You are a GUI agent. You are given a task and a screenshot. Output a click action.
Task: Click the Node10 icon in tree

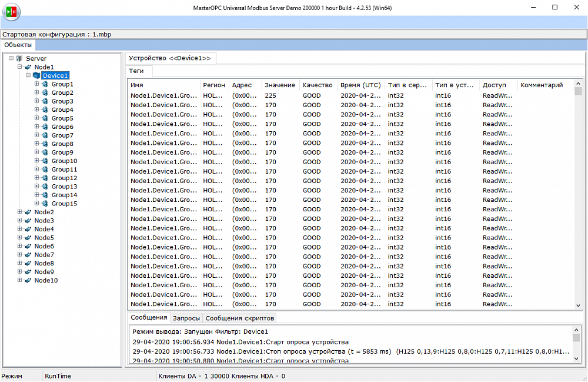28,280
